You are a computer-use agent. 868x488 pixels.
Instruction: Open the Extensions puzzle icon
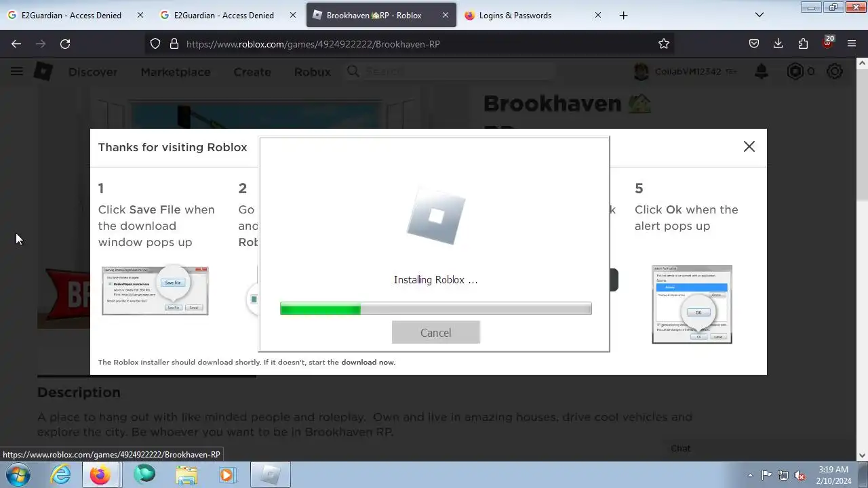(x=803, y=43)
